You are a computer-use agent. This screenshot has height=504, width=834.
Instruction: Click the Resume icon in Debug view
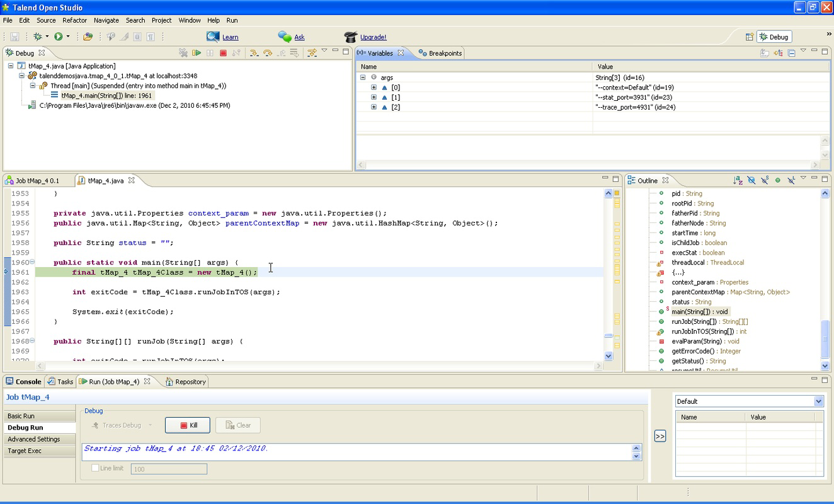click(x=197, y=53)
